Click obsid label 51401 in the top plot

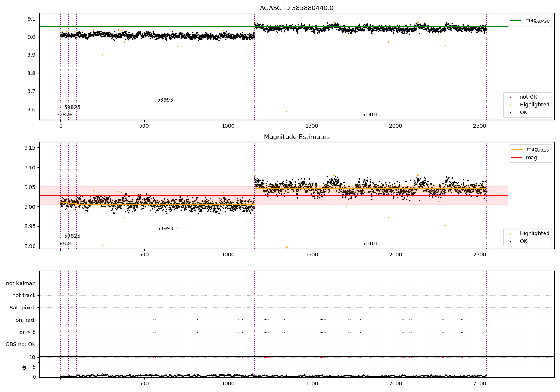(370, 115)
